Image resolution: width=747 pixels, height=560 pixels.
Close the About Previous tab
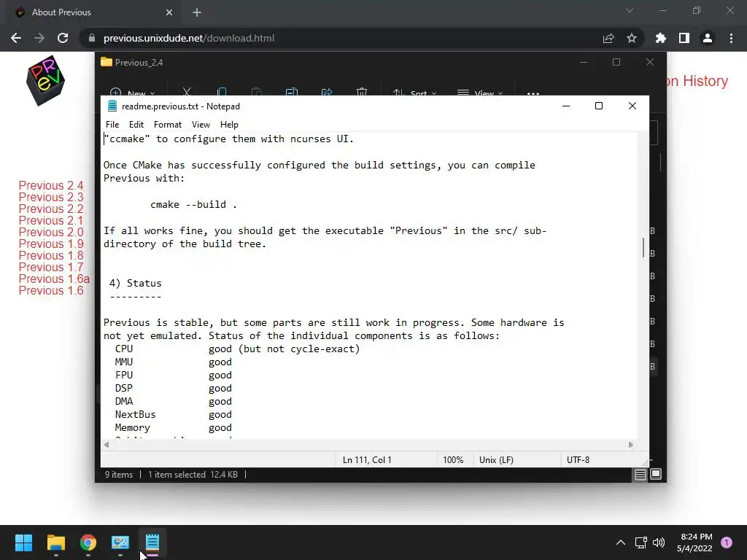169,12
